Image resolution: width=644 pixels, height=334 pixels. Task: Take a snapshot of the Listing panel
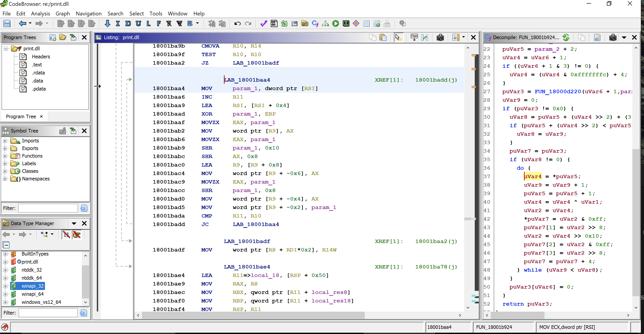point(440,38)
